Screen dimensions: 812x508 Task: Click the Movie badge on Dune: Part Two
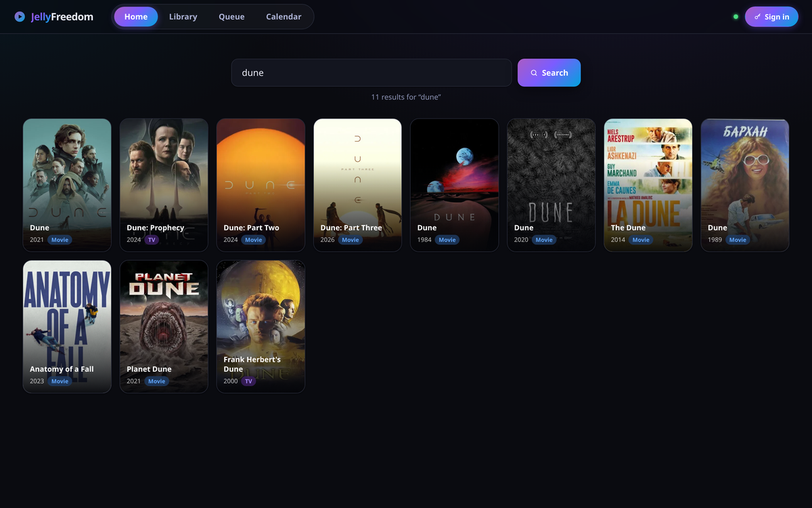(253, 240)
